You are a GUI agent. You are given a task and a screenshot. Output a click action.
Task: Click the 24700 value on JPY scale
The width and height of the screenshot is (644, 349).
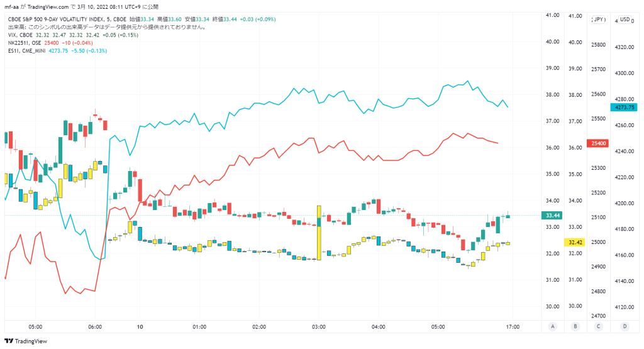pos(599,316)
